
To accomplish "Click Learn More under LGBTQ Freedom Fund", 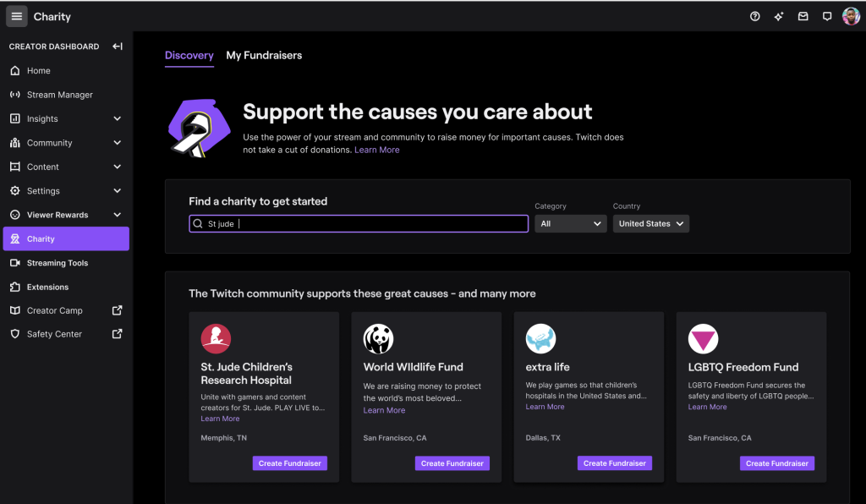I will [x=708, y=407].
